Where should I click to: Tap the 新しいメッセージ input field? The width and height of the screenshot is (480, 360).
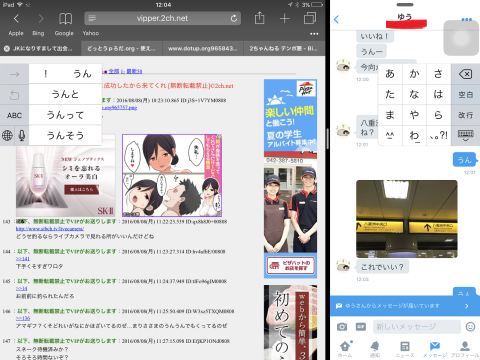(x=417, y=327)
